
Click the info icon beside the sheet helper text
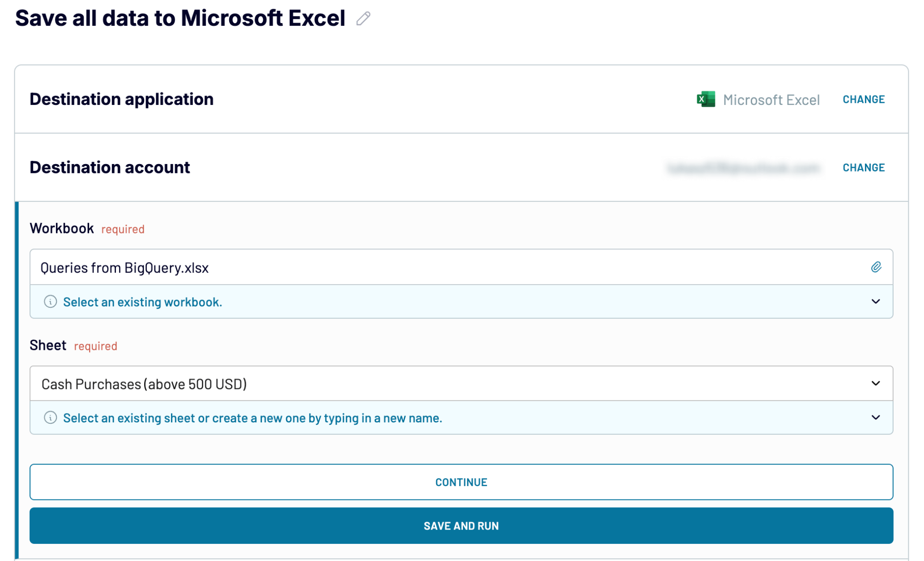point(50,418)
